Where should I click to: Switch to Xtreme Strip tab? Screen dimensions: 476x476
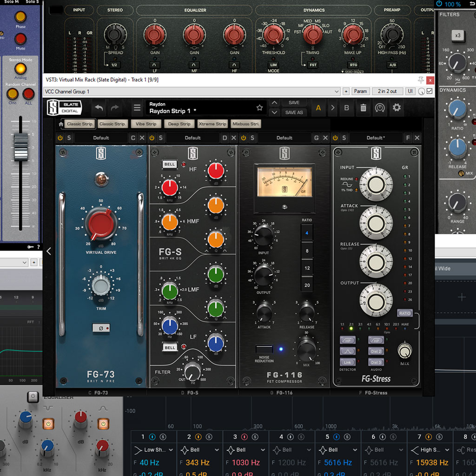tap(212, 124)
